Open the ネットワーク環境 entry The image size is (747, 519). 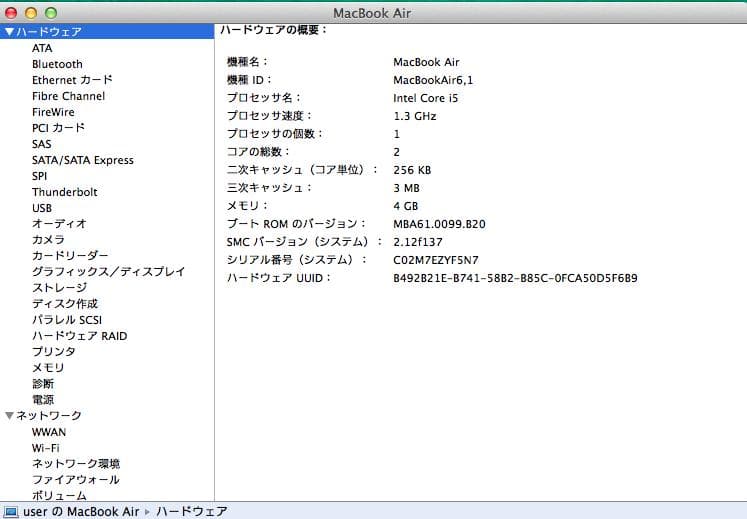click(x=76, y=464)
